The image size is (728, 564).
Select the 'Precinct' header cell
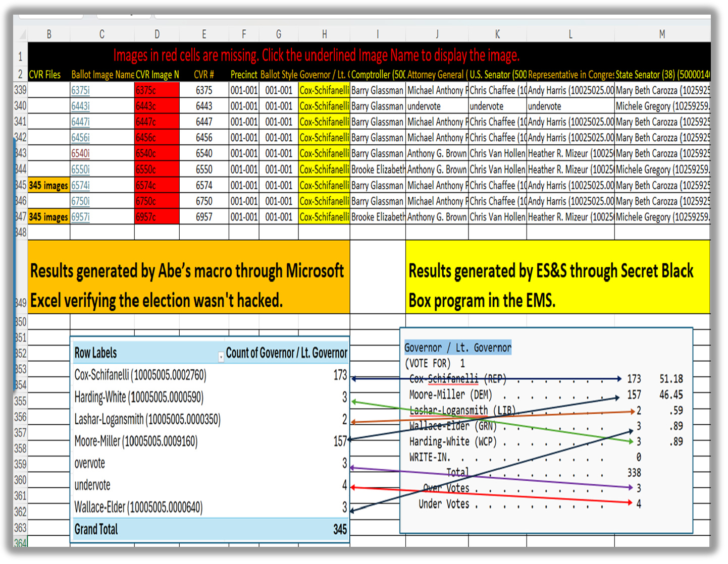[x=244, y=75]
